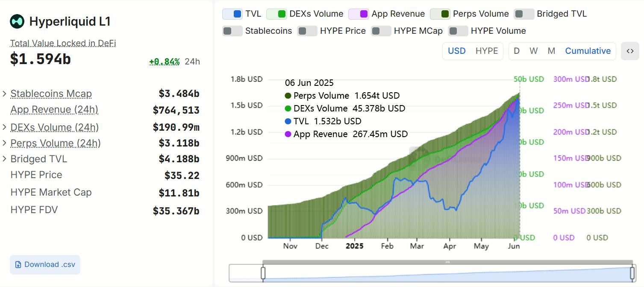Click the $35.367b HYPE FDV value
Image resolution: width=644 pixels, height=287 pixels.
pyautogui.click(x=176, y=211)
